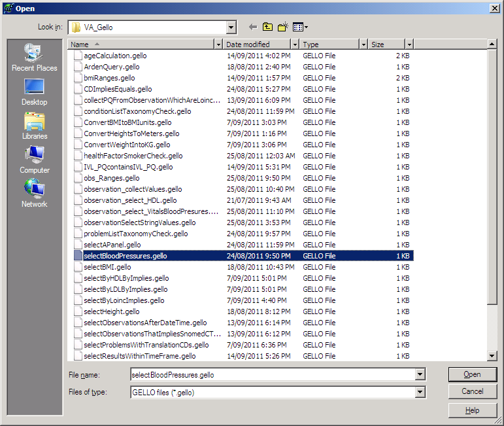Select selectByLDLByImplies.gello file
The image size is (504, 426).
tap(126, 289)
